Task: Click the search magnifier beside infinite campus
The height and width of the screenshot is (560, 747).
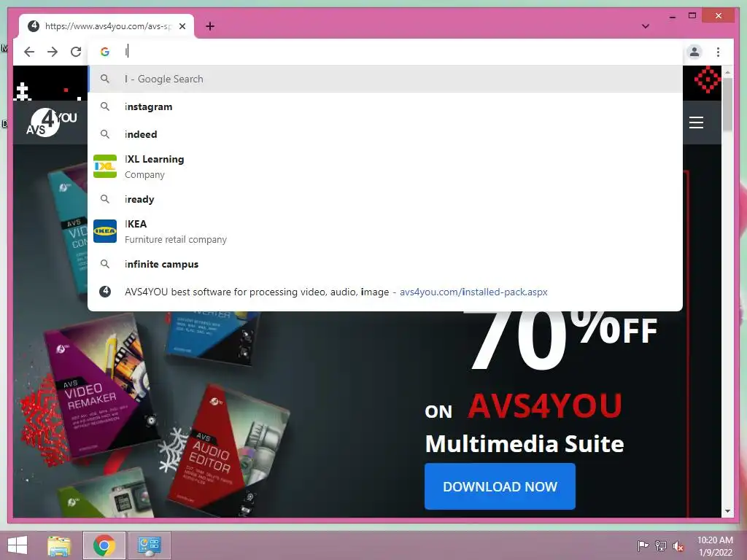Action: pyautogui.click(x=105, y=264)
